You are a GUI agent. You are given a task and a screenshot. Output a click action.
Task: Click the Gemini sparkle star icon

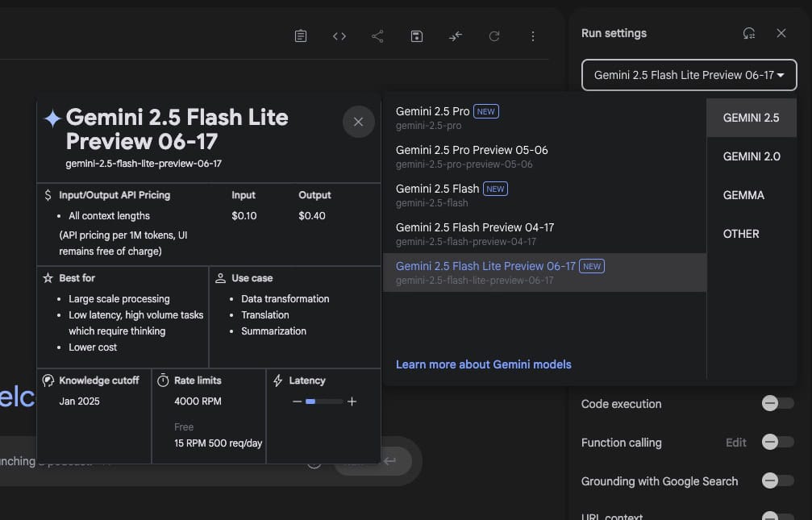53,118
